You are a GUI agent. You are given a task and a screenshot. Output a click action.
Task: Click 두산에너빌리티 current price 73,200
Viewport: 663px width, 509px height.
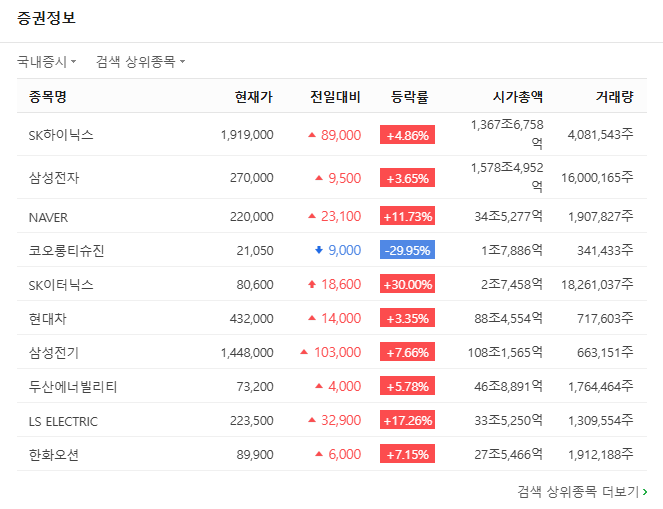(255, 386)
